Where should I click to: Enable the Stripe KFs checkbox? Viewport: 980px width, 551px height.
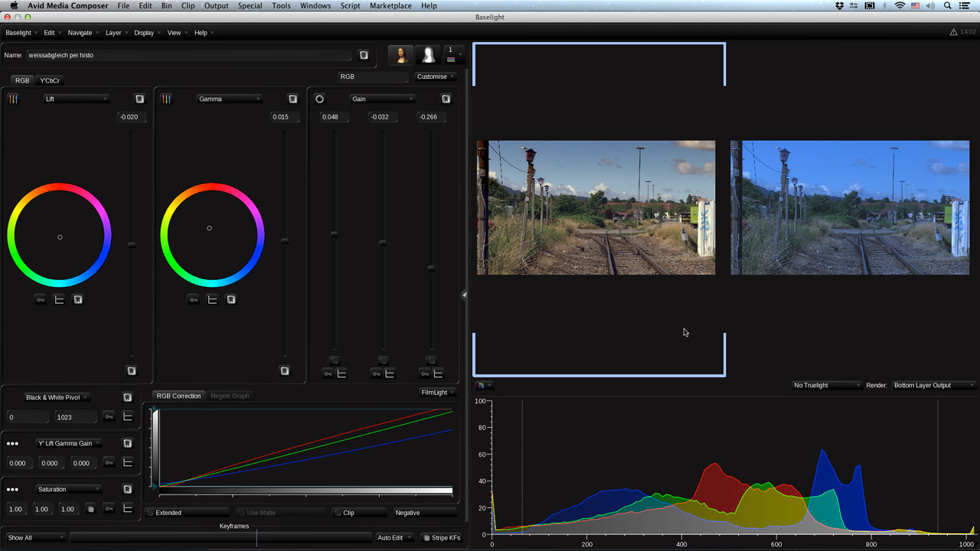click(x=426, y=538)
